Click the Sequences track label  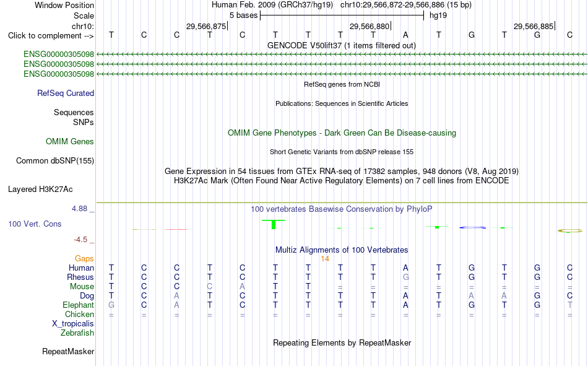point(74,112)
